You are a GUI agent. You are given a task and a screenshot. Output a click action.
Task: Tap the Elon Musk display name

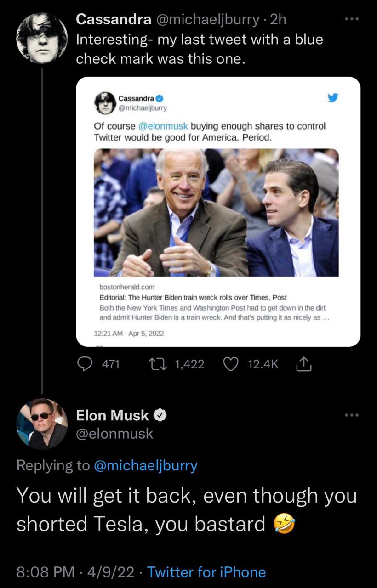112,415
